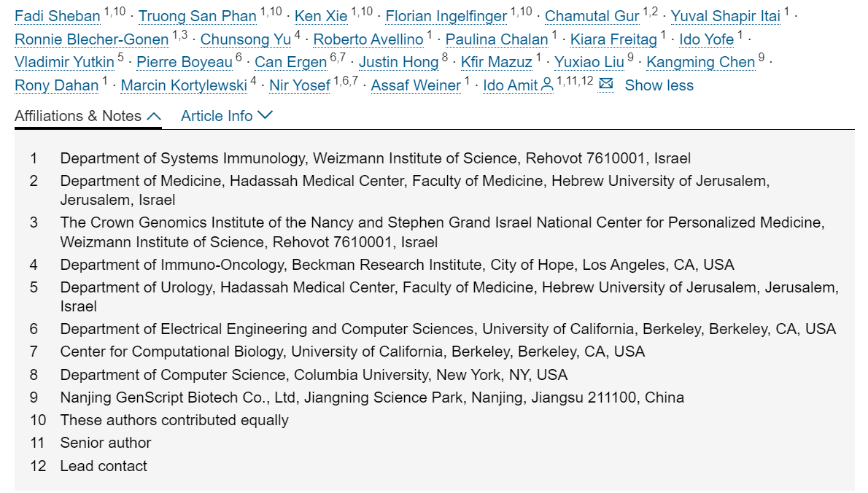Viewport: 868px width, 493px height.
Task: Click the envelope email icon after Ido Amit
Action: [605, 85]
